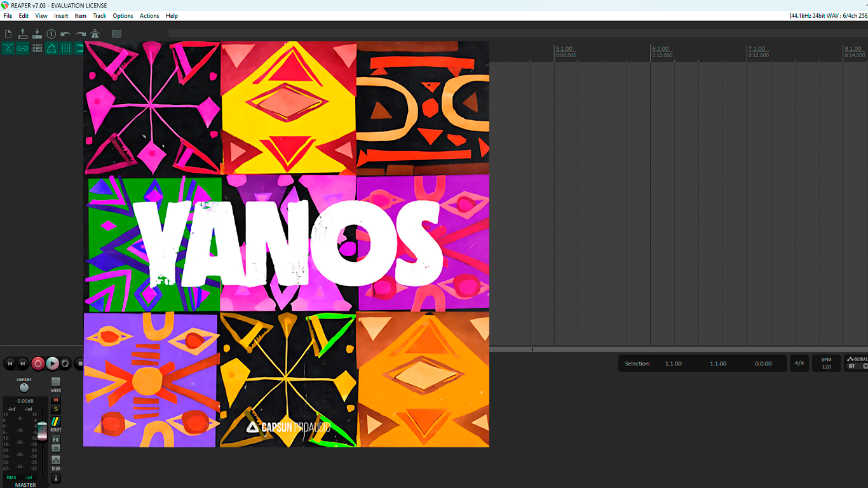The height and width of the screenshot is (488, 868).
Task: Click the REAPER logo in title bar
Action: point(5,5)
